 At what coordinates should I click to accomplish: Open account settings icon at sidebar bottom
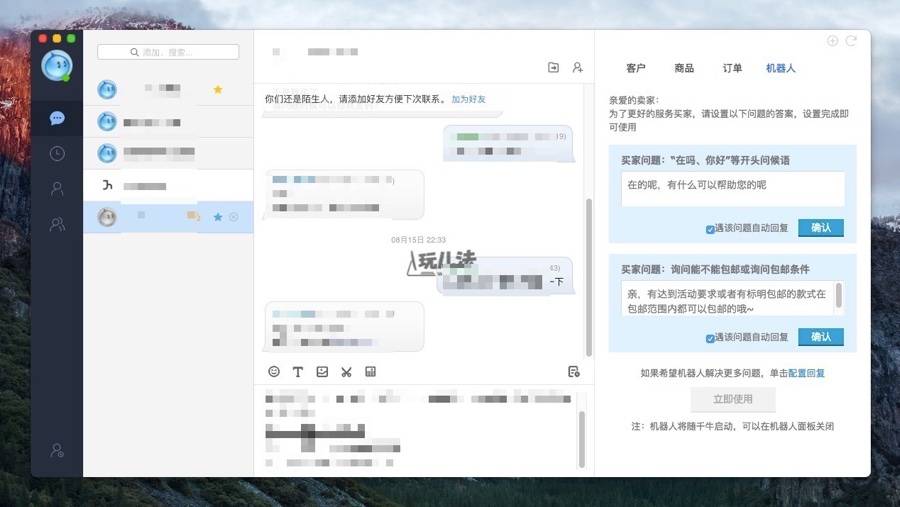pos(57,450)
